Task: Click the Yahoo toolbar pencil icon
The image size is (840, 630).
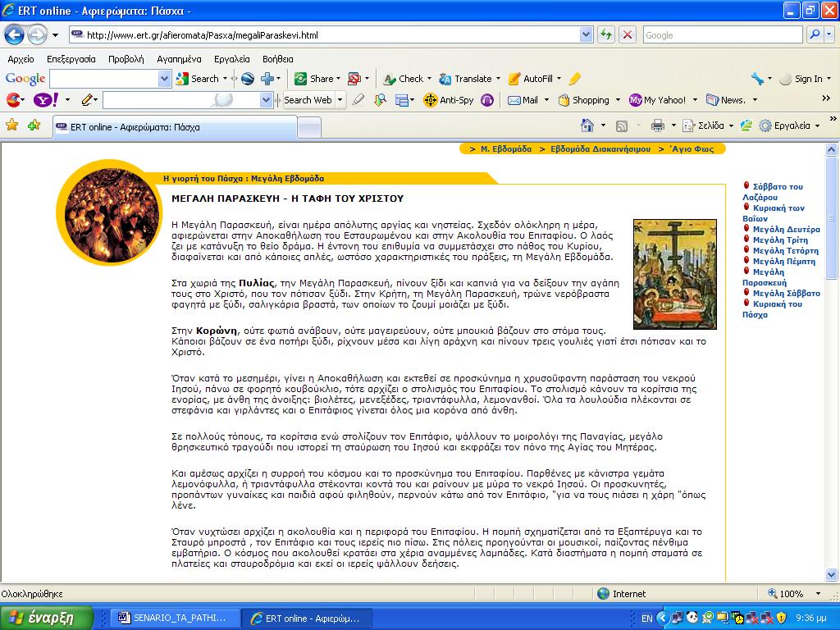Action: click(87, 99)
